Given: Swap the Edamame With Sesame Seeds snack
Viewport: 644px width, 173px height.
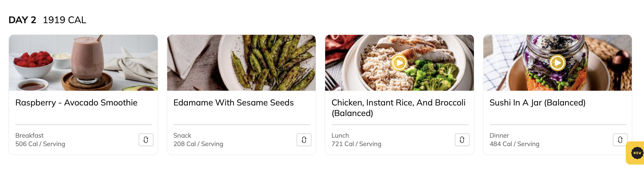Looking at the screenshot, I should point(304,140).
